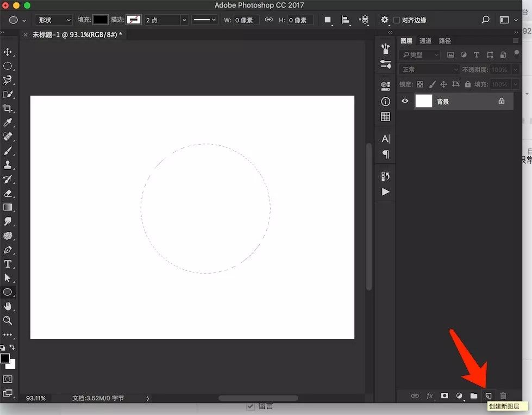532x415 pixels.
Task: Toggle link between width and height
Action: point(268,20)
